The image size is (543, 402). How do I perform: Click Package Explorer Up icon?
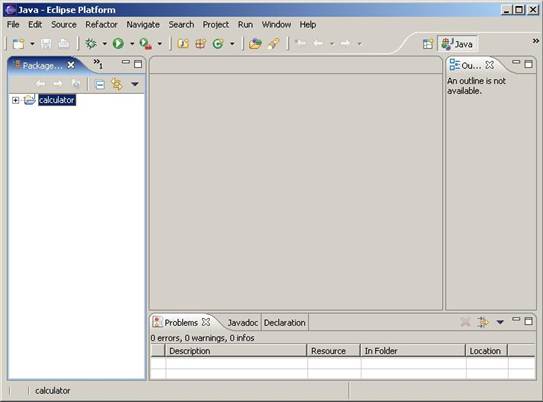point(76,84)
